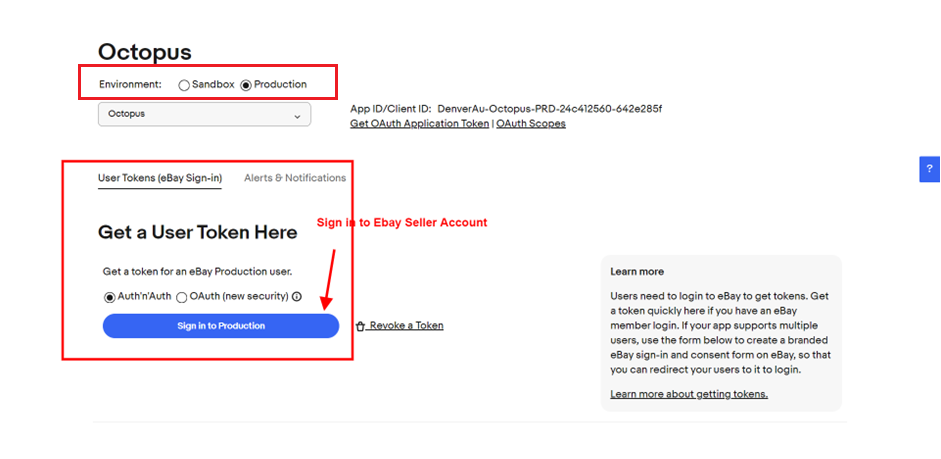
Task: Click the Learn more panel heading
Action: 637,271
